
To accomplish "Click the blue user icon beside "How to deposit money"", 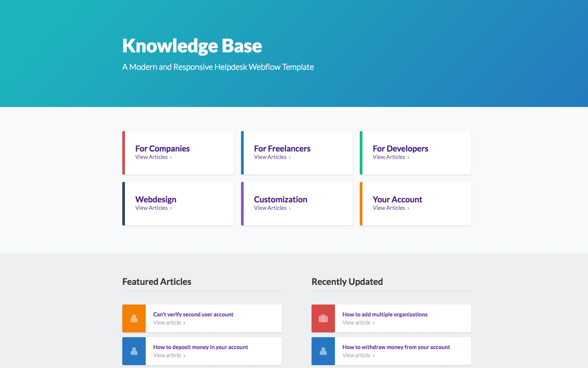I will 134,351.
